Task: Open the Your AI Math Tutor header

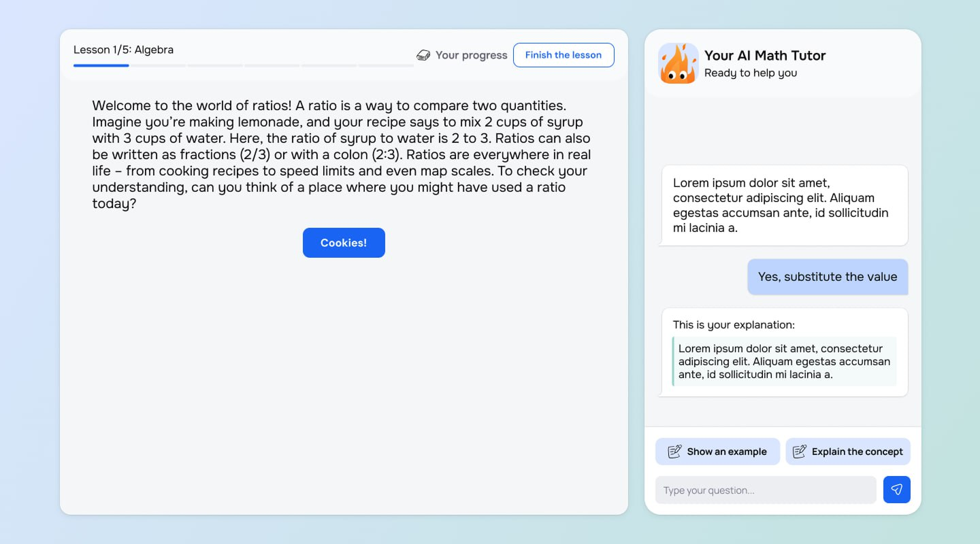Action: click(765, 56)
